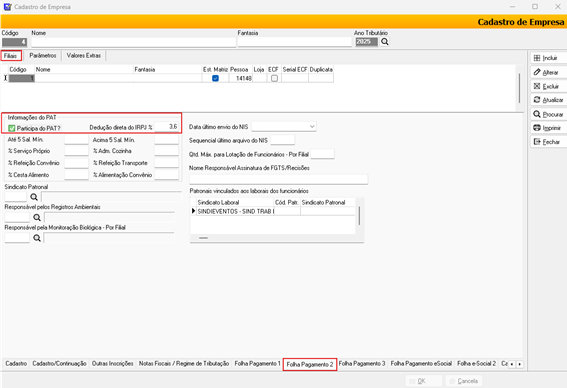Click the Fechar button

coord(548,142)
